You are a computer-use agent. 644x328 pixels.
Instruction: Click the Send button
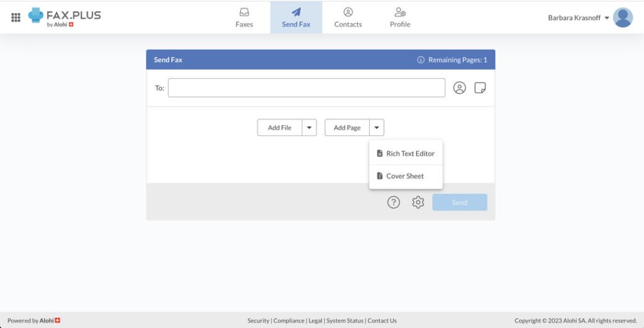coord(459,202)
